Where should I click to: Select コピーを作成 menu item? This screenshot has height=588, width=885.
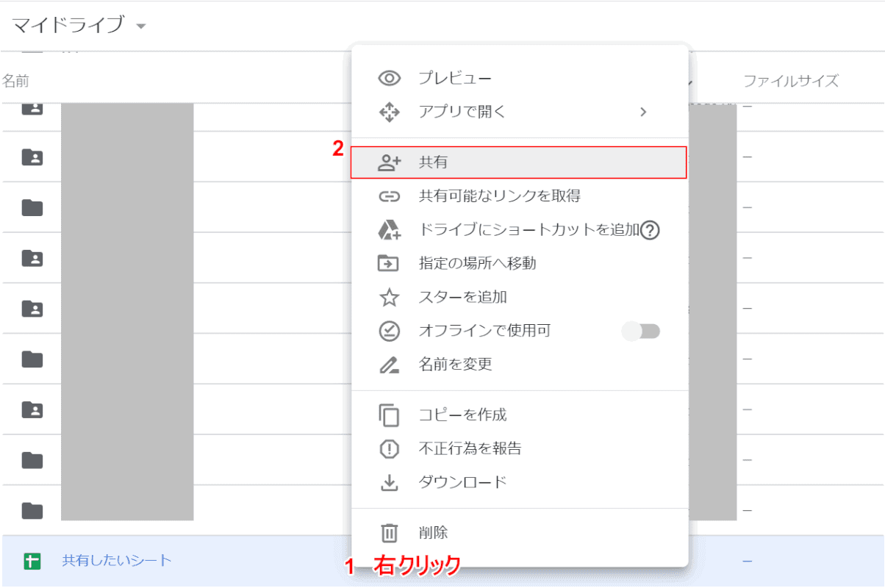pyautogui.click(x=520, y=415)
